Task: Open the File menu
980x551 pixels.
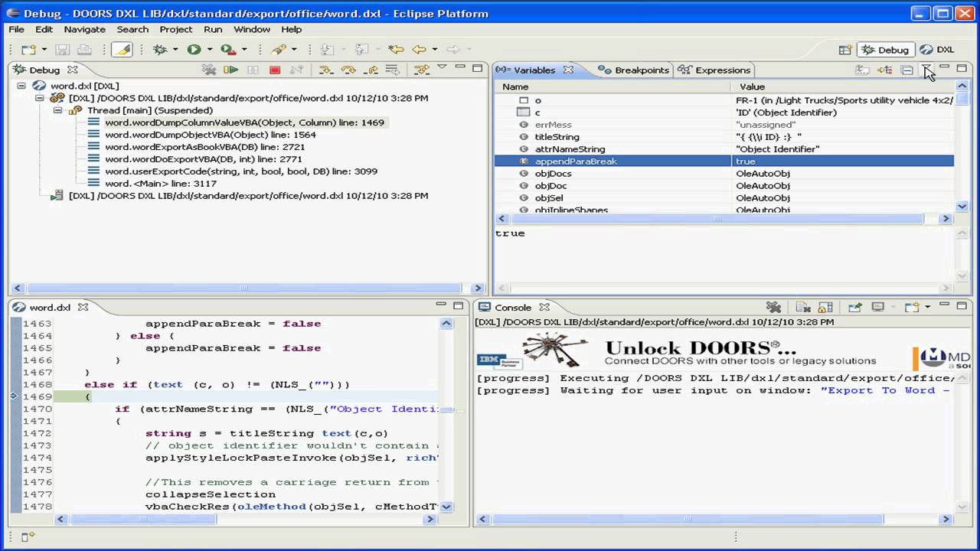Action: [16, 29]
